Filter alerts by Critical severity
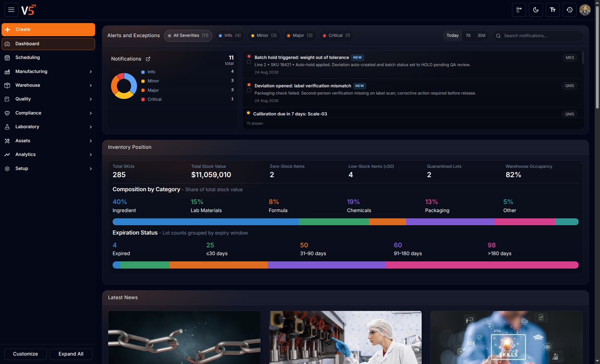This screenshot has width=600, height=364. pyautogui.click(x=336, y=36)
